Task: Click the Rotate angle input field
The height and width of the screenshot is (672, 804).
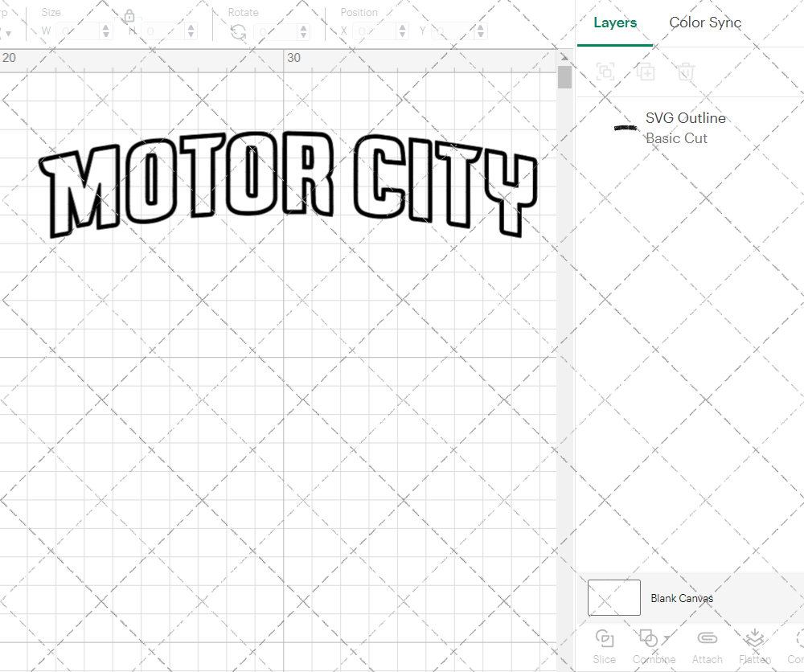Action: coord(275,32)
